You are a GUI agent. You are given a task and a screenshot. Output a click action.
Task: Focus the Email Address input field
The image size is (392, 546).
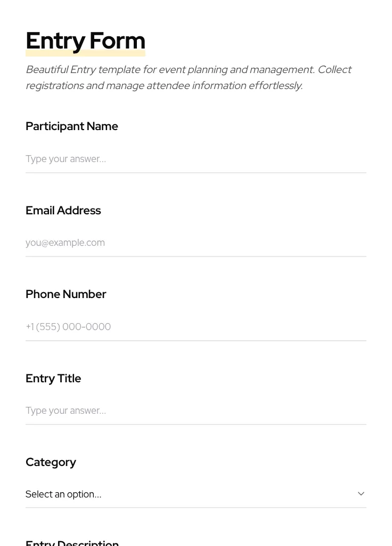point(195,243)
